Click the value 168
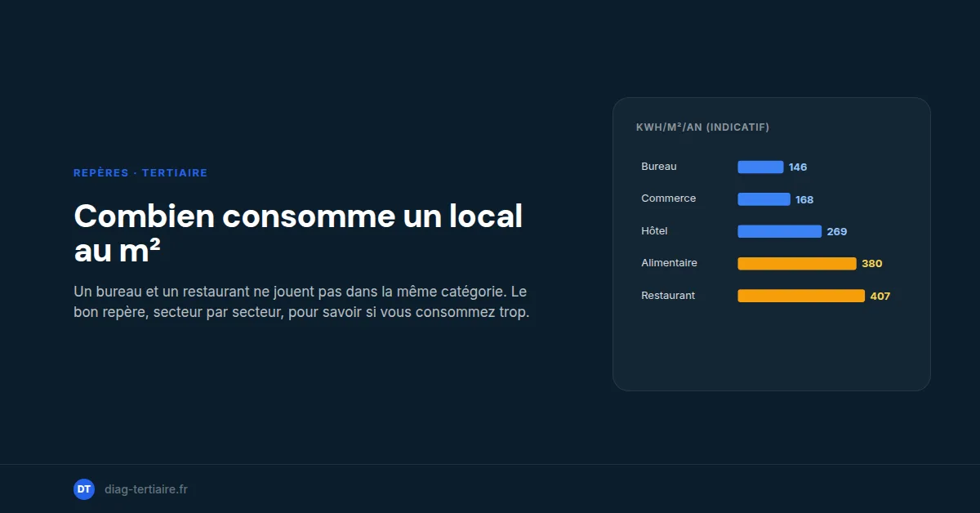The image size is (980, 513). (804, 199)
